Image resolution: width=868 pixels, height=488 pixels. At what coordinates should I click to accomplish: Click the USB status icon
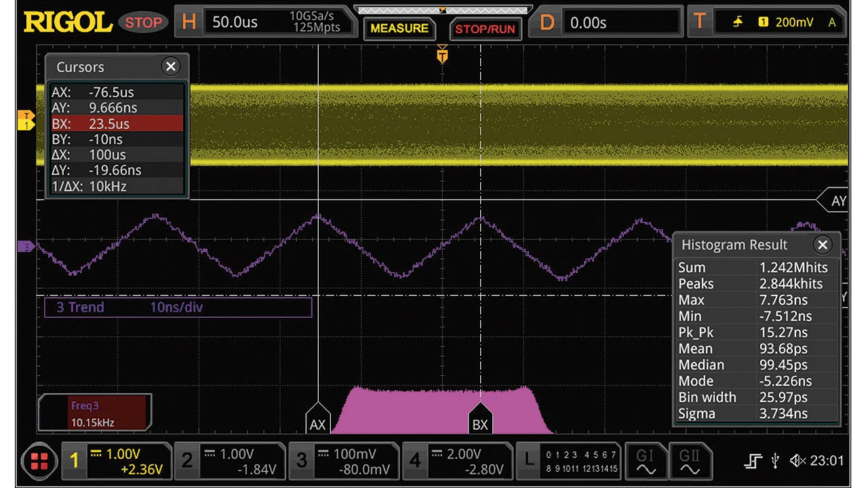775,462
